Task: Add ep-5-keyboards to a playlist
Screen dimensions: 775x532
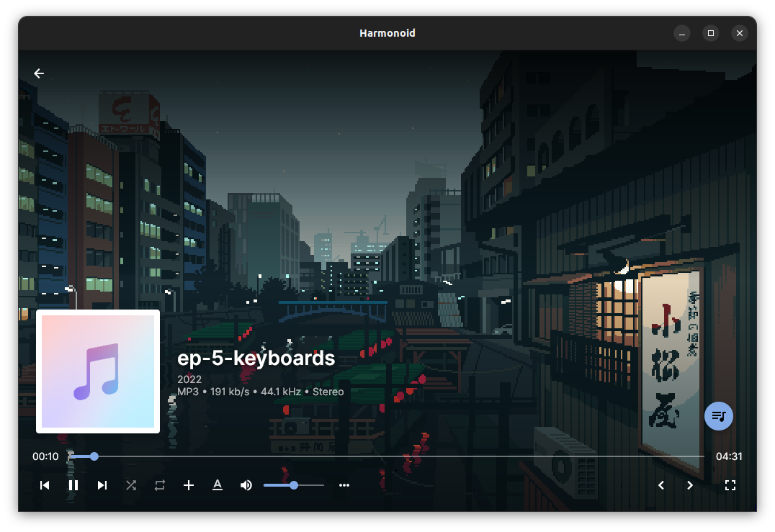Action: click(x=189, y=484)
